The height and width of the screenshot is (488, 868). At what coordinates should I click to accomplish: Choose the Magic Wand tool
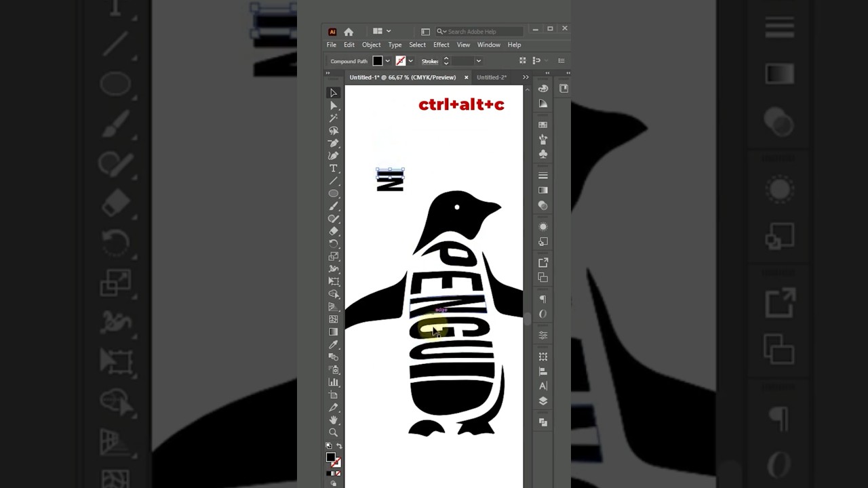(334, 118)
